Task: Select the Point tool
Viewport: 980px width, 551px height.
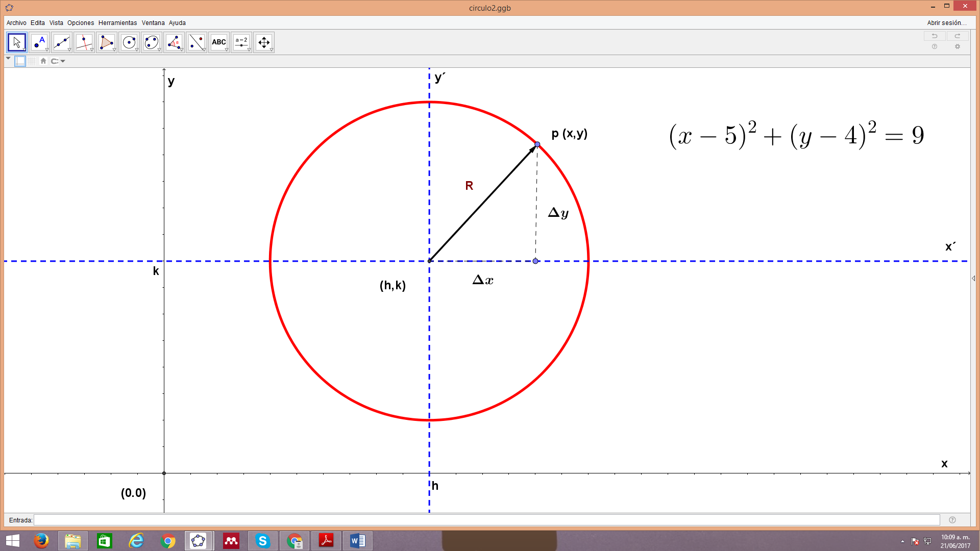Action: [39, 42]
